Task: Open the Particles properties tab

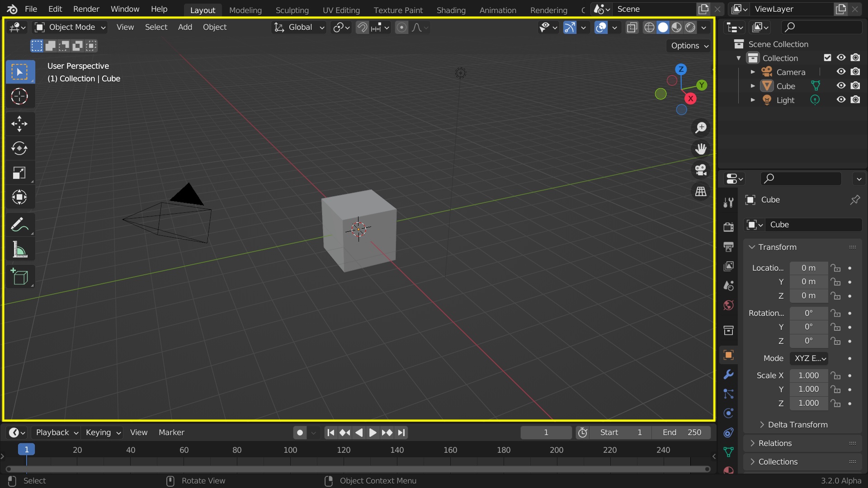Action: click(x=728, y=394)
